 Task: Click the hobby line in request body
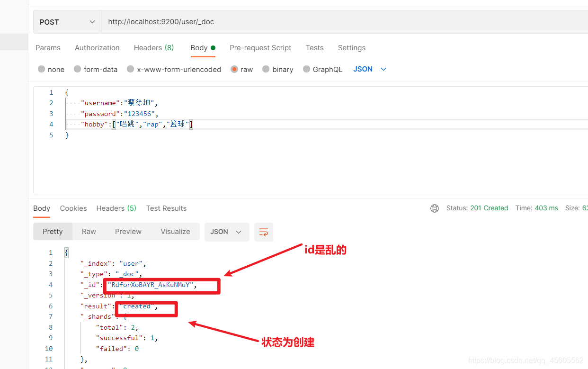(137, 124)
